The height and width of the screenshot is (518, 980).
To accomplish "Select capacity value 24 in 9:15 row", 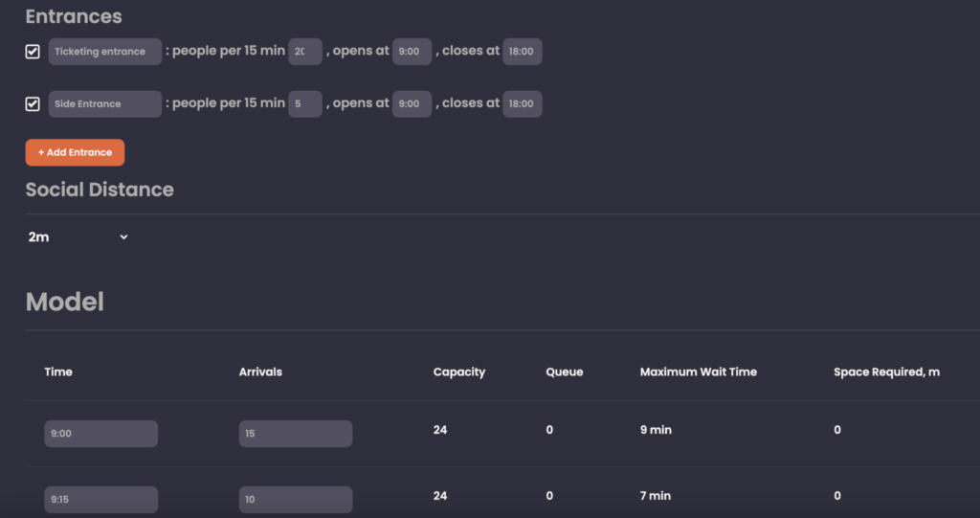I will [440, 495].
